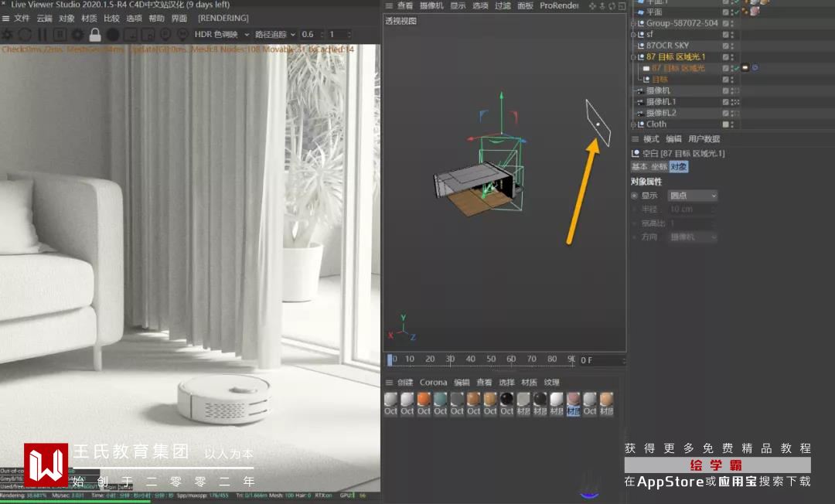Image resolution: width=835 pixels, height=504 pixels.
Task: Toggle the green enable checkmark on 87 目标 区域光
Action: point(737,68)
